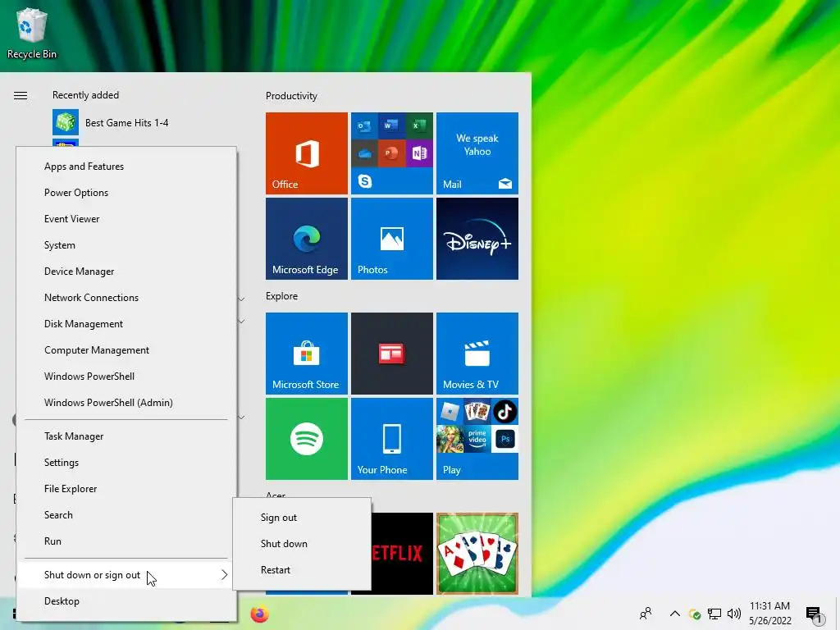Viewport: 840px width, 630px height.
Task: Choose Run in the menu
Action: 126,541
